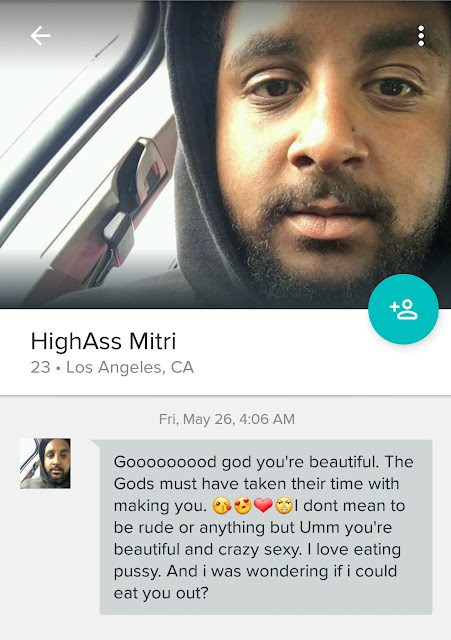Click the age 23 label

40,367
